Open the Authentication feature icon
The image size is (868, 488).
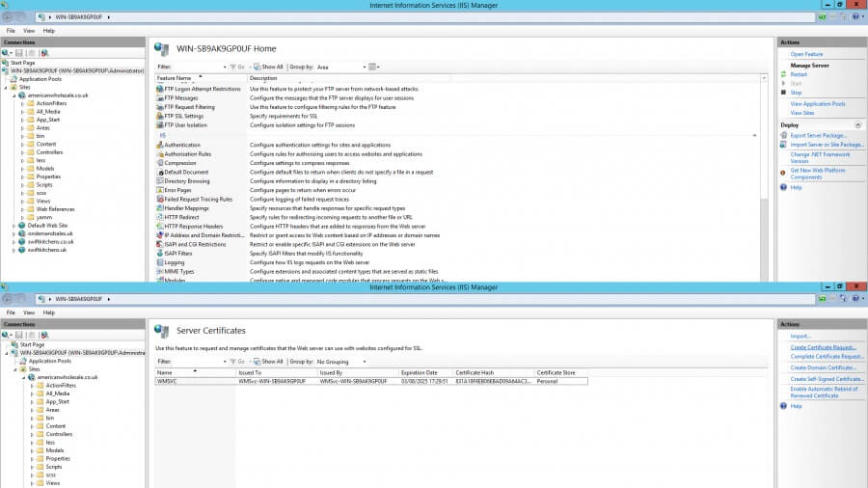[x=160, y=145]
